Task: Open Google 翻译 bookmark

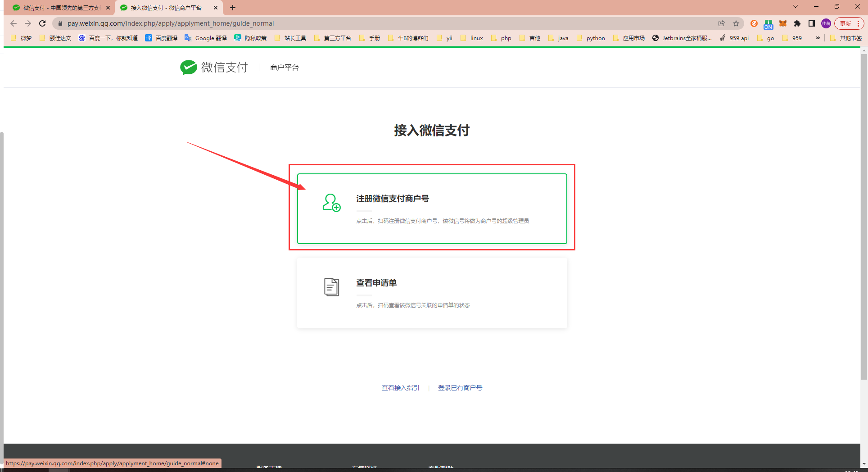Action: tap(206, 38)
